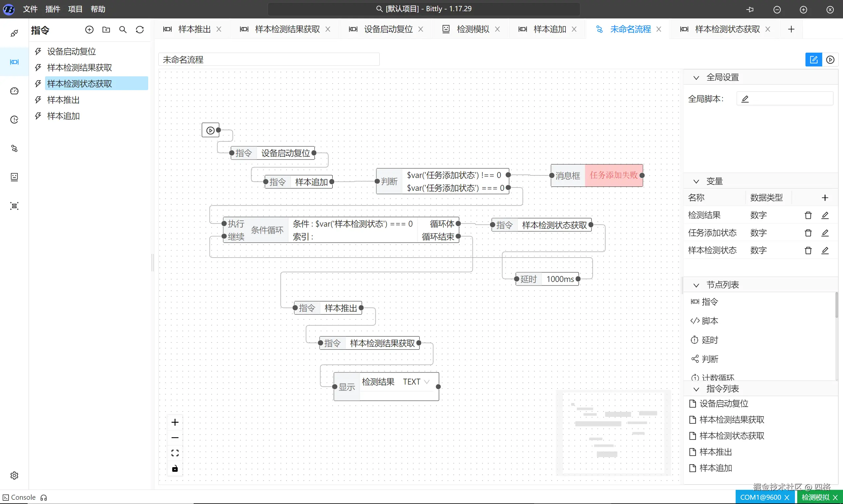Open the 插件 menu
This screenshot has height=504, width=843.
53,9
